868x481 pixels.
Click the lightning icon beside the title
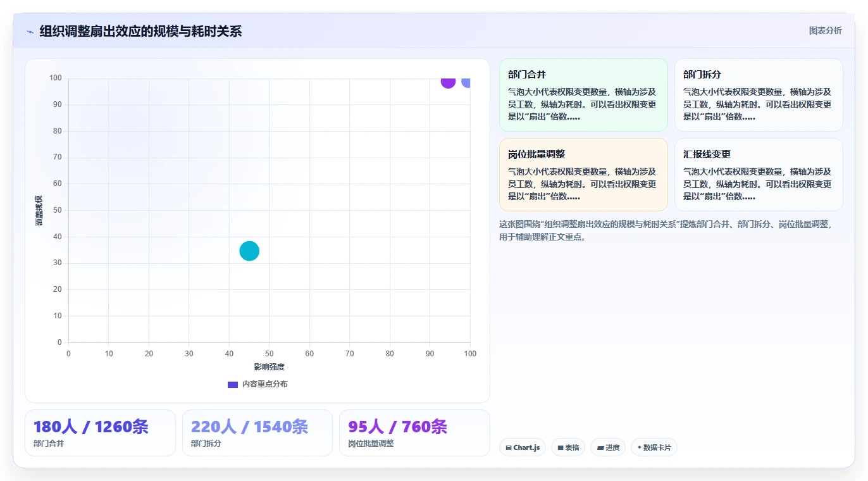(30, 32)
